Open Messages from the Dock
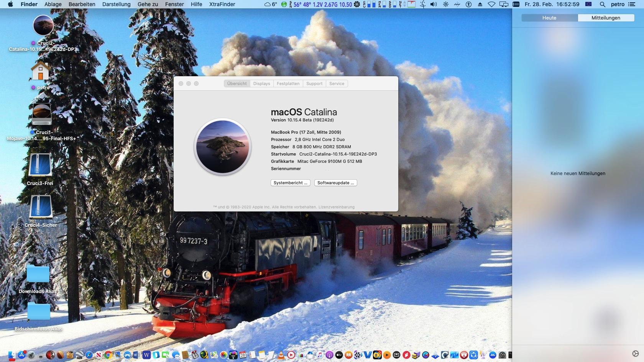This screenshot has height=362, width=644. 175,355
